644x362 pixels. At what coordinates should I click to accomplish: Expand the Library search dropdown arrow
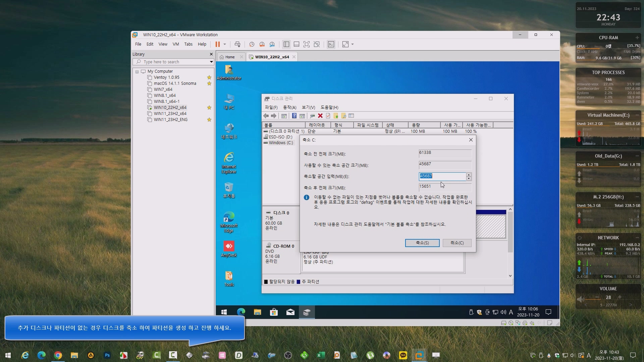point(211,62)
